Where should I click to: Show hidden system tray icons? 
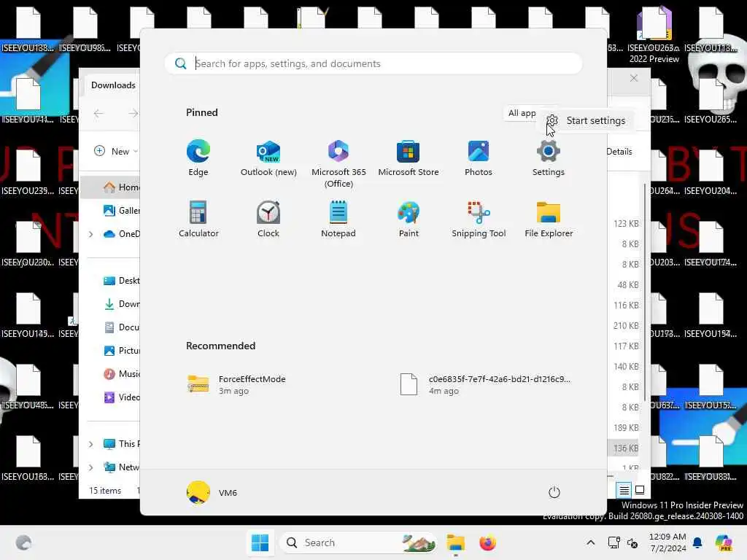click(590, 542)
